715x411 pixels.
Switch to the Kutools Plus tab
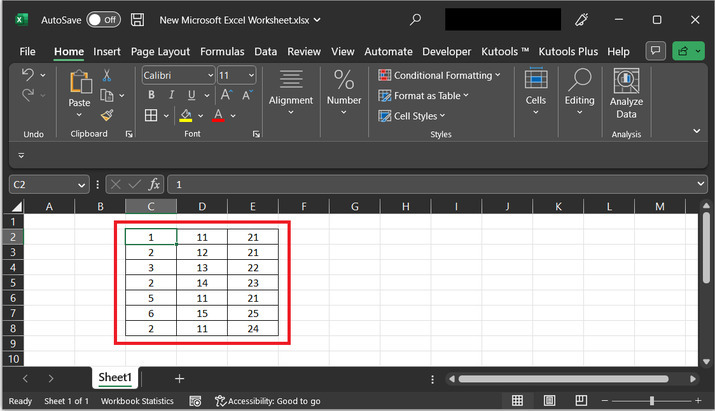569,51
